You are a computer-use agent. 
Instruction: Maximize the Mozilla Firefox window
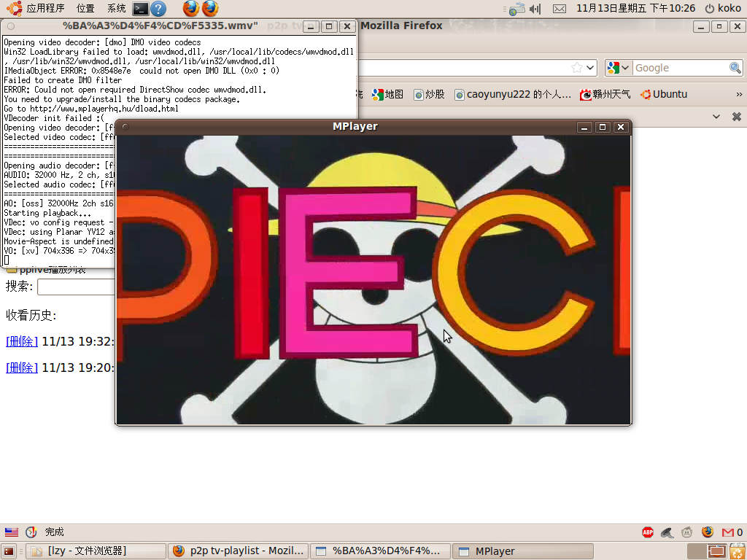(719, 27)
